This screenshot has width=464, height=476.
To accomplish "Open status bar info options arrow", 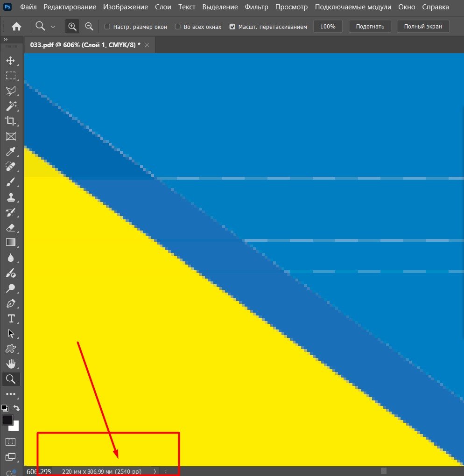I will coord(155,471).
